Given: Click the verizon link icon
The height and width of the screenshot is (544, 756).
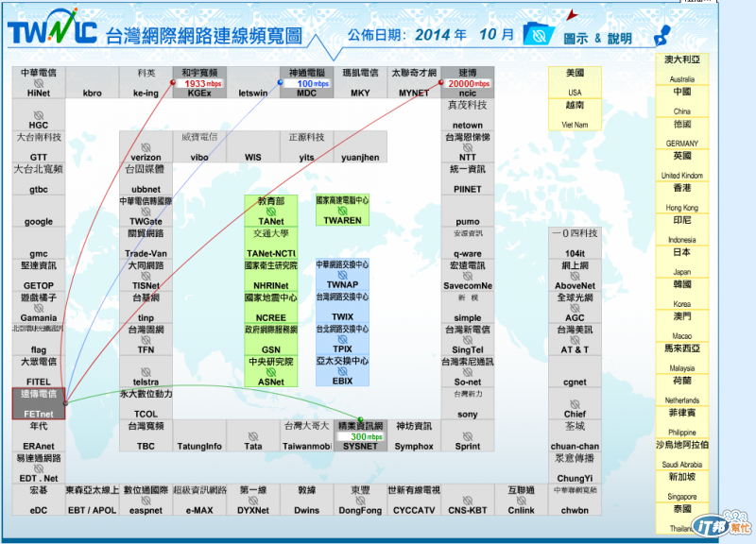Looking at the screenshot, I should pos(146,147).
